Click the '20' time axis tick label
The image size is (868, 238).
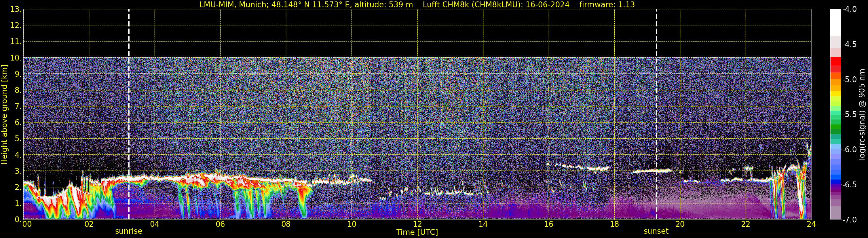[680, 224]
